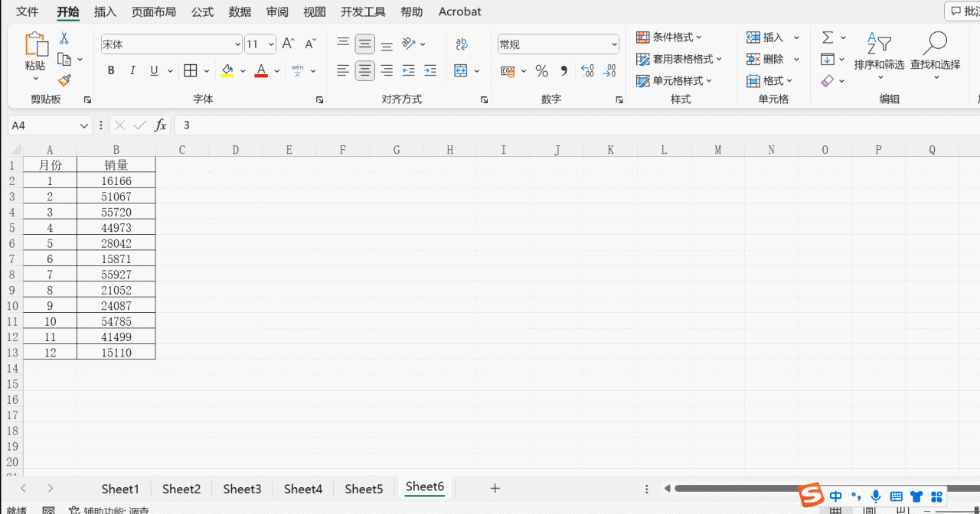
Task: Click the Decrease Decimal icon
Action: 609,71
